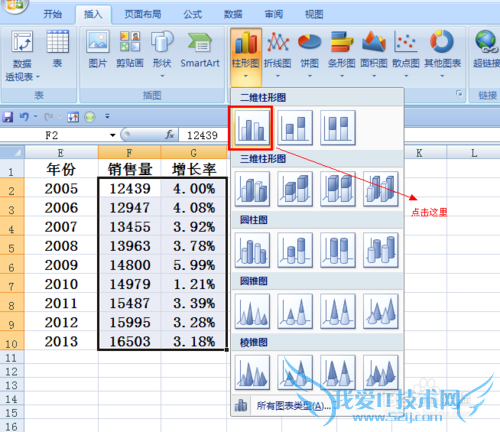500x432 pixels.
Task: Select column F header
Action: pyautogui.click(x=129, y=153)
